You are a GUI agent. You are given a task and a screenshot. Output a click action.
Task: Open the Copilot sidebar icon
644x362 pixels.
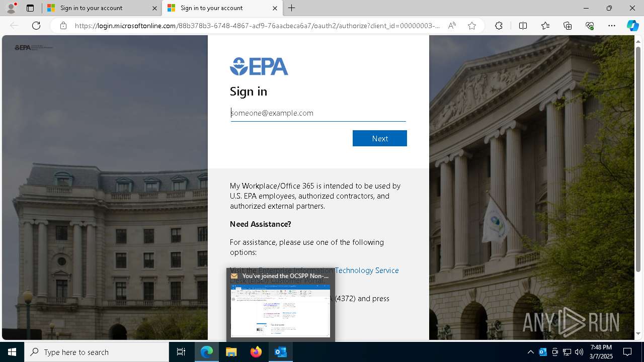coord(632,26)
